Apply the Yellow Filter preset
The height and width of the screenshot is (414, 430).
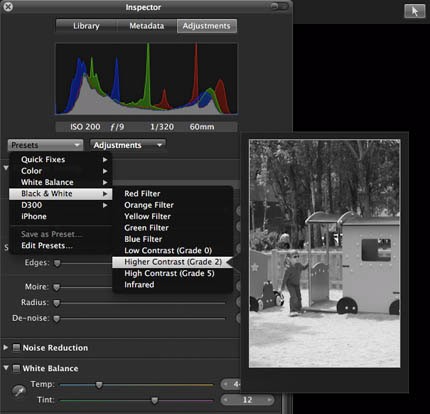point(172,216)
